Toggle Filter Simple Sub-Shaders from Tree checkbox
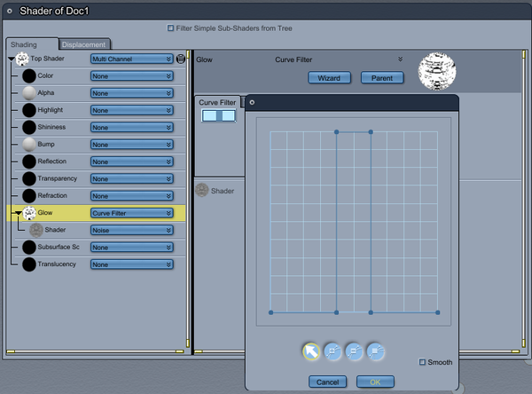 coord(170,28)
